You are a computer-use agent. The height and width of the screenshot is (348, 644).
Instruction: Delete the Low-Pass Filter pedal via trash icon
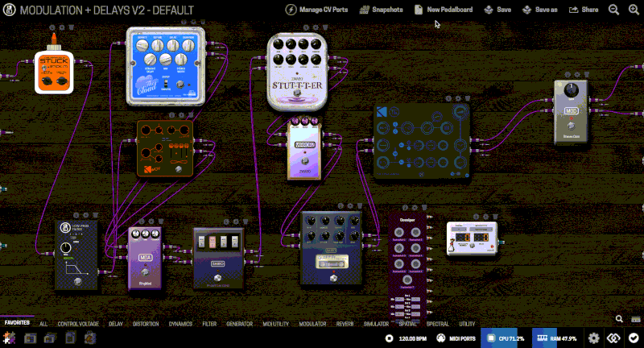[x=95, y=215]
